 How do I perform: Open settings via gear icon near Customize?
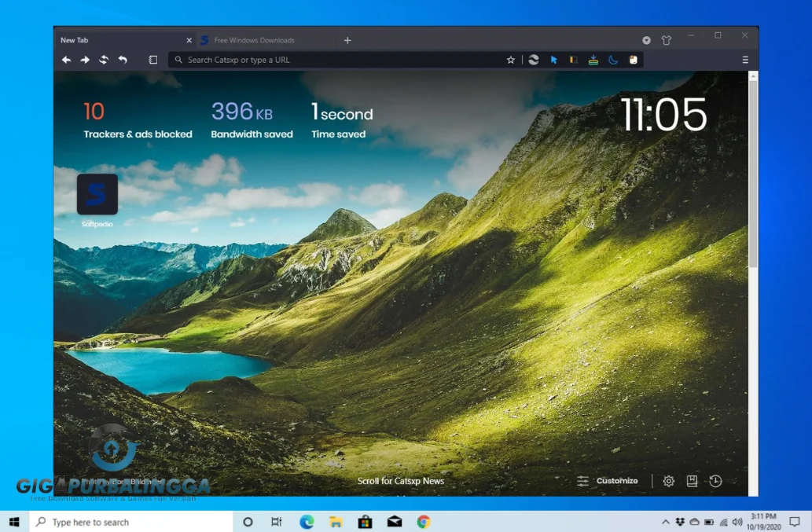[x=668, y=480]
